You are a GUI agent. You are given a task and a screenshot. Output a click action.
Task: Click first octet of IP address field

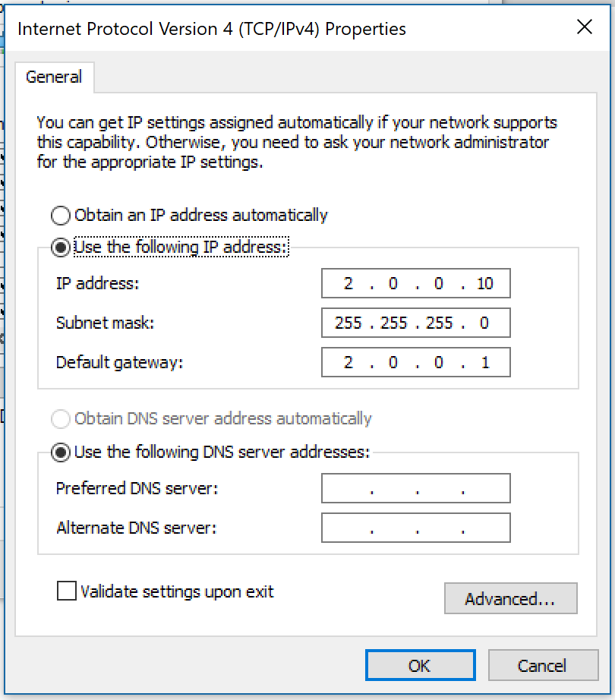pyautogui.click(x=348, y=284)
